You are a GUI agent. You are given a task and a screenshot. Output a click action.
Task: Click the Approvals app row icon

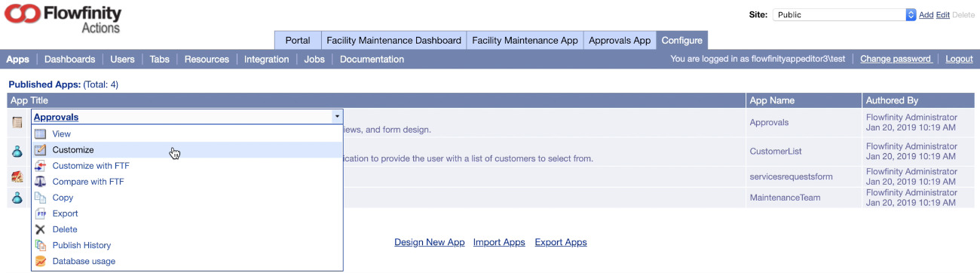17,122
